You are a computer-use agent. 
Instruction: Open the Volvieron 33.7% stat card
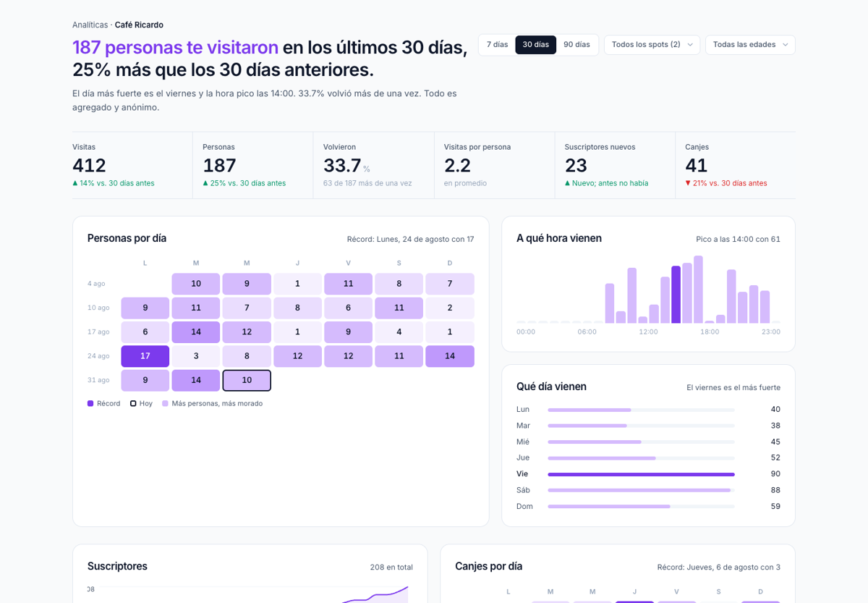(373, 165)
